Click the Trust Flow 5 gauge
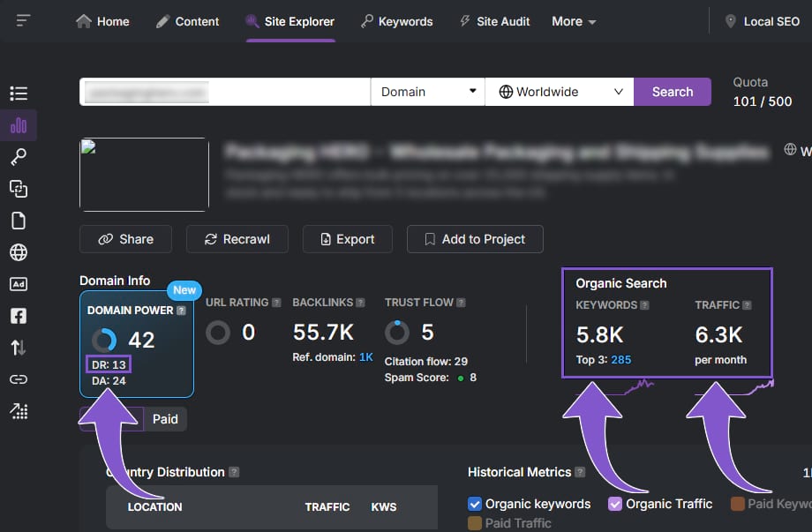 pos(397,333)
